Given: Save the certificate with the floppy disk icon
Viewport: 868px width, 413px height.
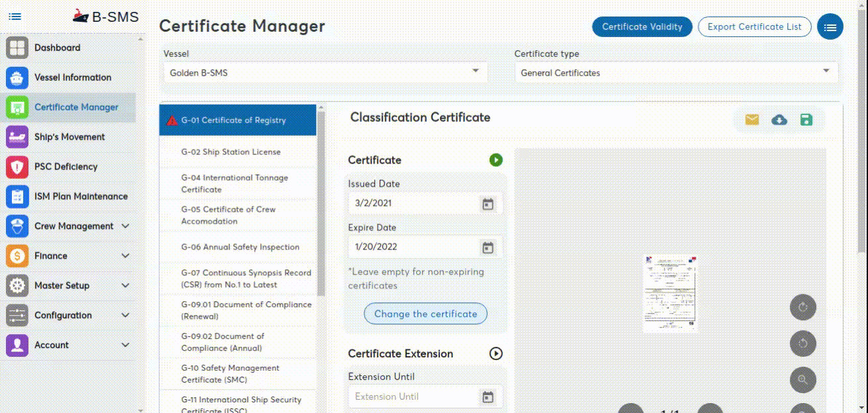Looking at the screenshot, I should click(x=807, y=120).
